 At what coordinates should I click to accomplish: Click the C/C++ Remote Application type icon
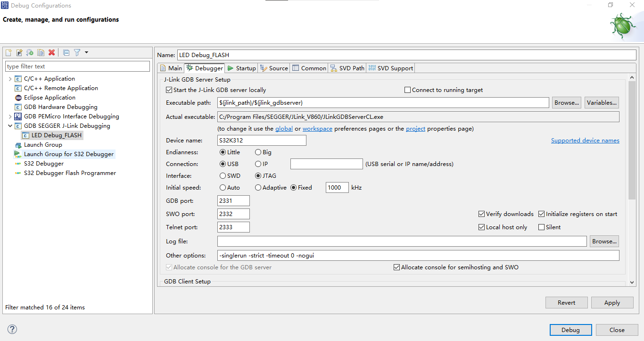pyautogui.click(x=18, y=88)
